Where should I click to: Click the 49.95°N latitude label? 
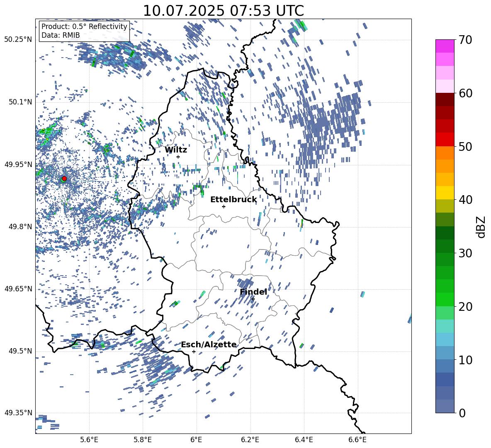(x=18, y=164)
